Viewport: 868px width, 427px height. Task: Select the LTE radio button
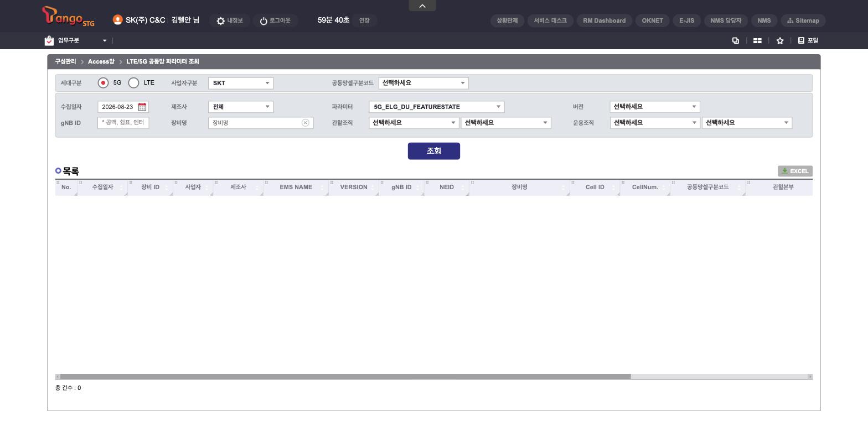pyautogui.click(x=133, y=83)
